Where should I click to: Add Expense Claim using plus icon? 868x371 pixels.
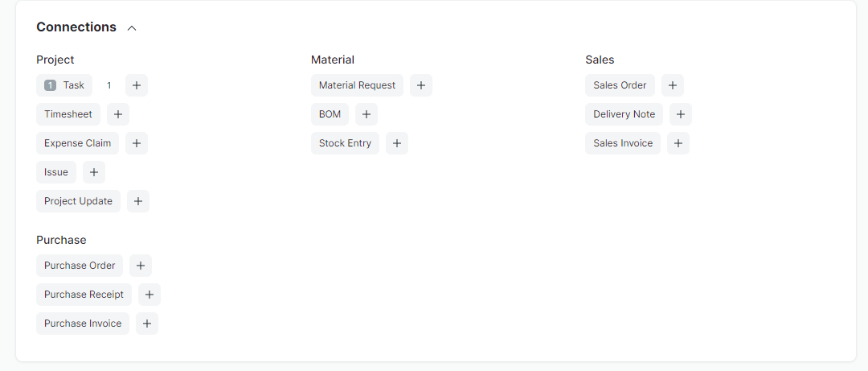coord(137,143)
